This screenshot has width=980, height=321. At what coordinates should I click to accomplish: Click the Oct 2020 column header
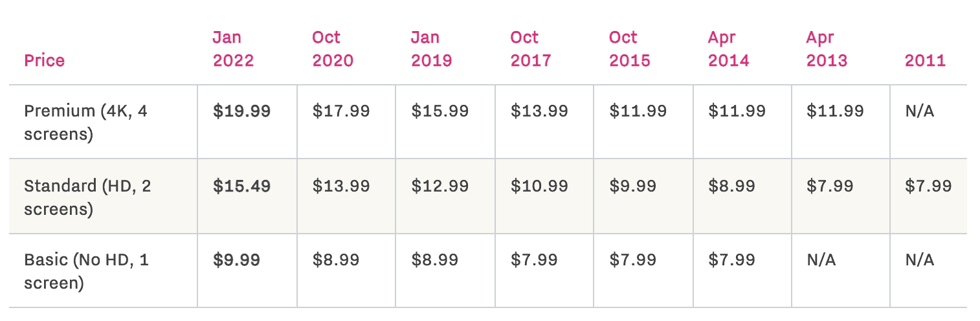tap(333, 49)
